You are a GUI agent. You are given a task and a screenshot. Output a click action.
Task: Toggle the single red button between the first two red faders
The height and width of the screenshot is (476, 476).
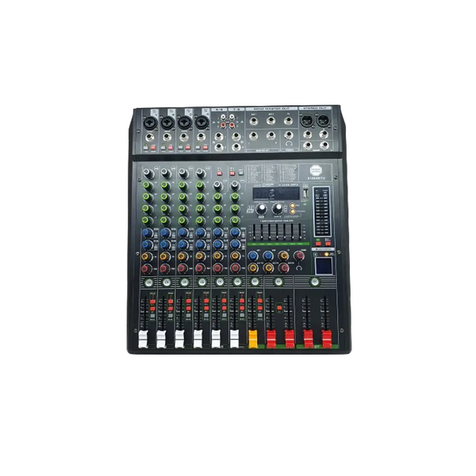click(279, 308)
